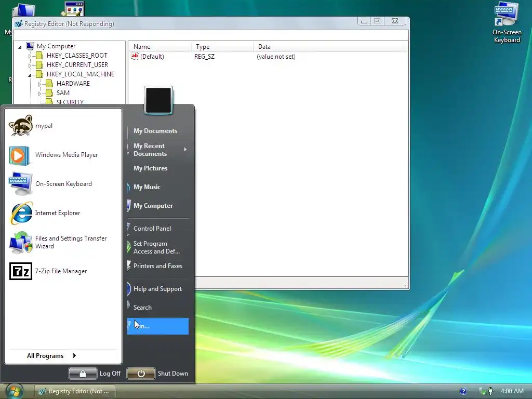Screen dimensions: 532x399
Task: Open mypal from Start menu
Action: tap(63, 126)
